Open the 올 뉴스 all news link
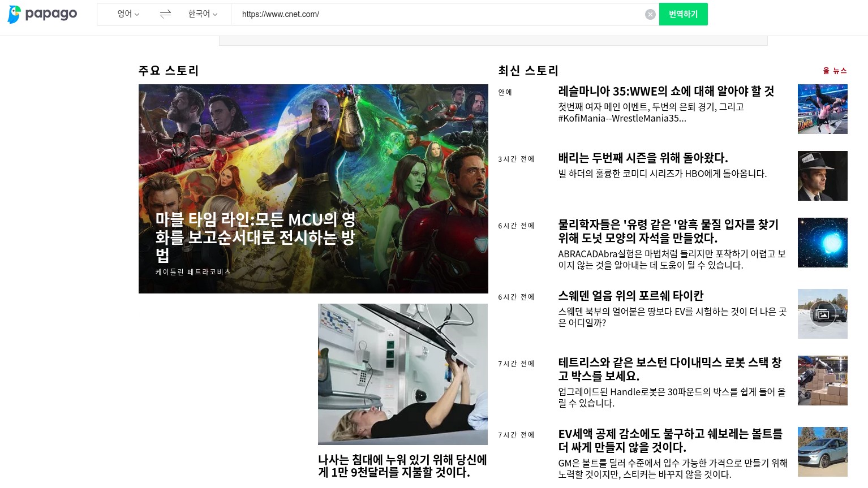Viewport: 868px width, 488px height. [x=835, y=71]
